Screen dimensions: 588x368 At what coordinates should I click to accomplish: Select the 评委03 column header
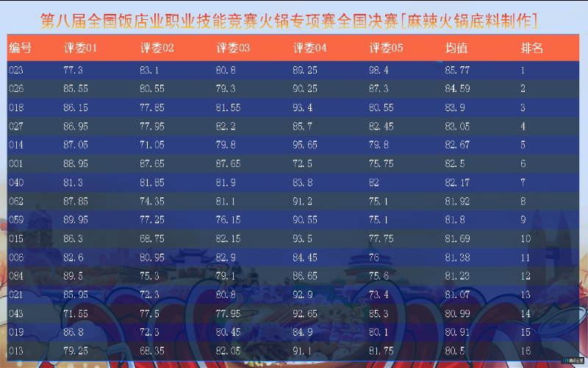tap(233, 49)
